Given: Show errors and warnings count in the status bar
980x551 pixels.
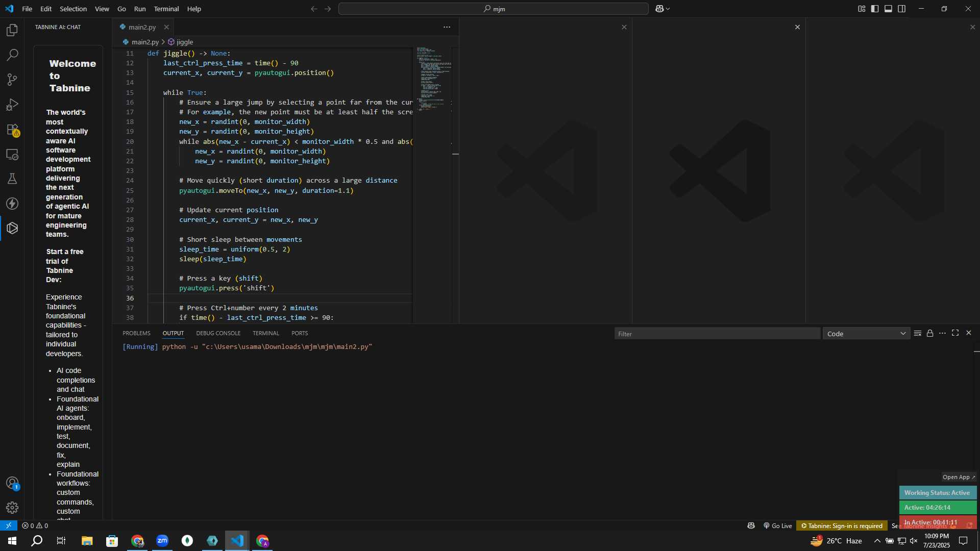Looking at the screenshot, I should (x=35, y=525).
